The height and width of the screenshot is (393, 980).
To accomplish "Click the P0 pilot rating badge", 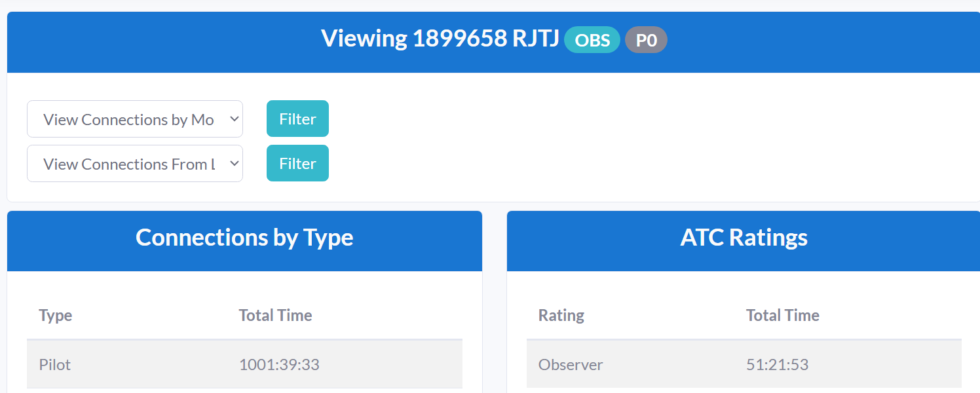I will point(646,40).
